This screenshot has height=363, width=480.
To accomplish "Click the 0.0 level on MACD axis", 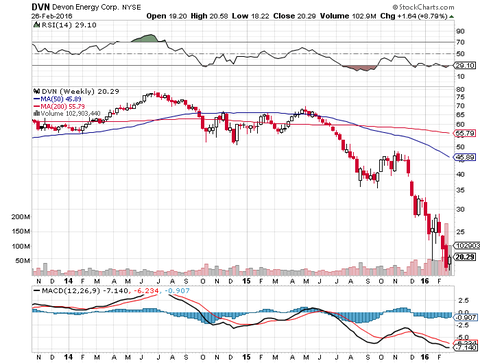I will tap(463, 312).
